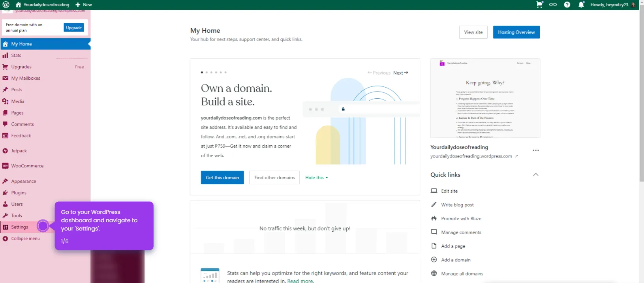Click the Settings sliders icon in sidebar
The width and height of the screenshot is (644, 283).
tap(5, 227)
